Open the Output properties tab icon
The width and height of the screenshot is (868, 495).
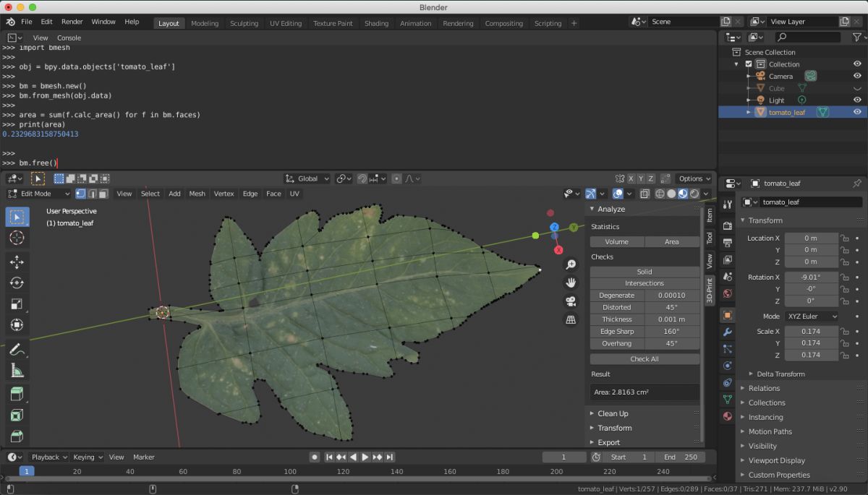click(727, 244)
